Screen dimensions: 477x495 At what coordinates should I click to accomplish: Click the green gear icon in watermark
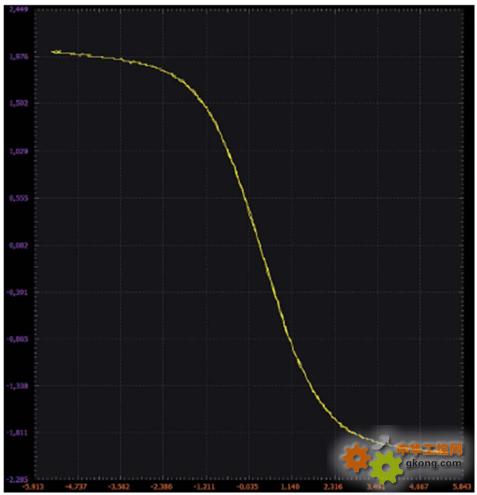[x=386, y=467]
